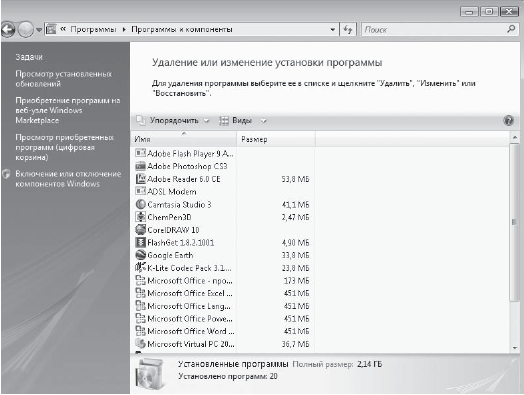The height and width of the screenshot is (395, 524).
Task: Expand the address bar history dropdown
Action: tap(333, 30)
